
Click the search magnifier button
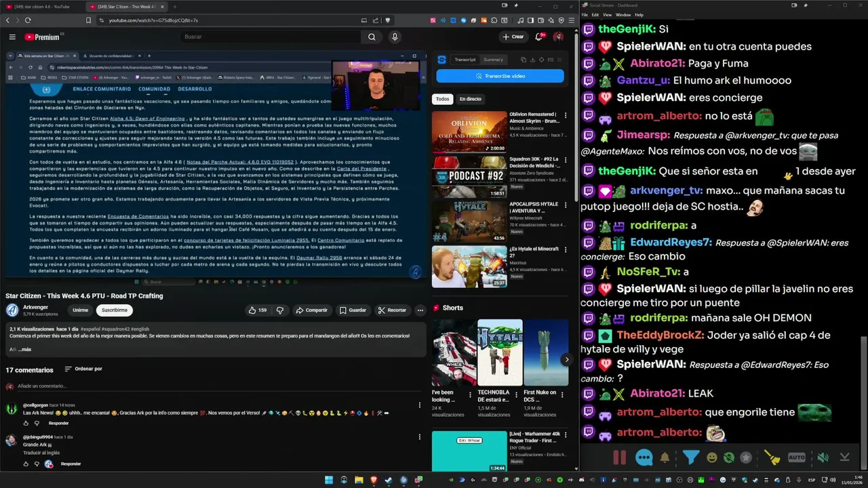tap(372, 37)
